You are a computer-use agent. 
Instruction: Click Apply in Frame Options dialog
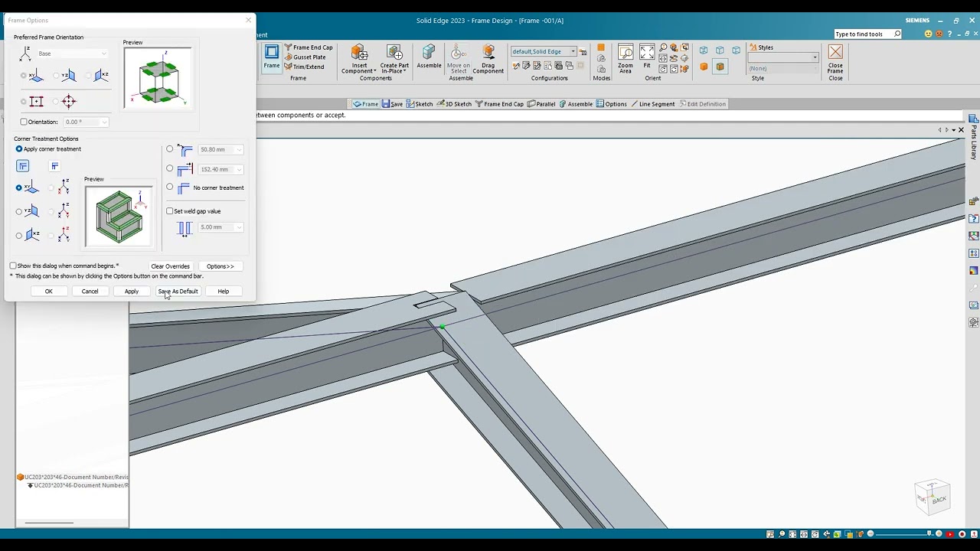click(132, 292)
